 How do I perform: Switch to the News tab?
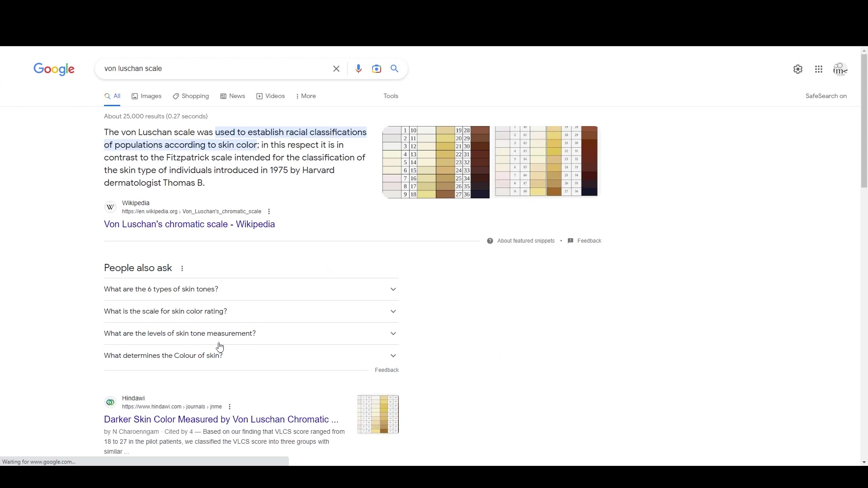tap(233, 96)
